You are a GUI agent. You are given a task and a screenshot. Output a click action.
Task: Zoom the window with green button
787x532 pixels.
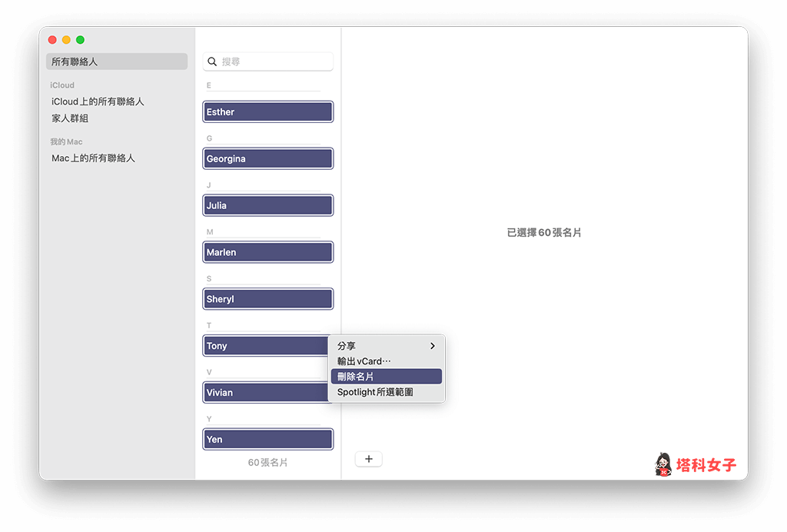pos(80,40)
